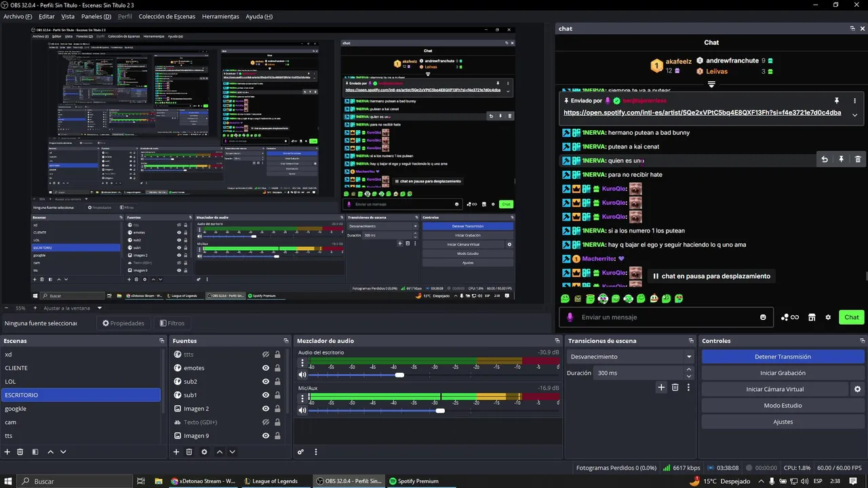Click Detener Transmisión button

[x=783, y=357]
